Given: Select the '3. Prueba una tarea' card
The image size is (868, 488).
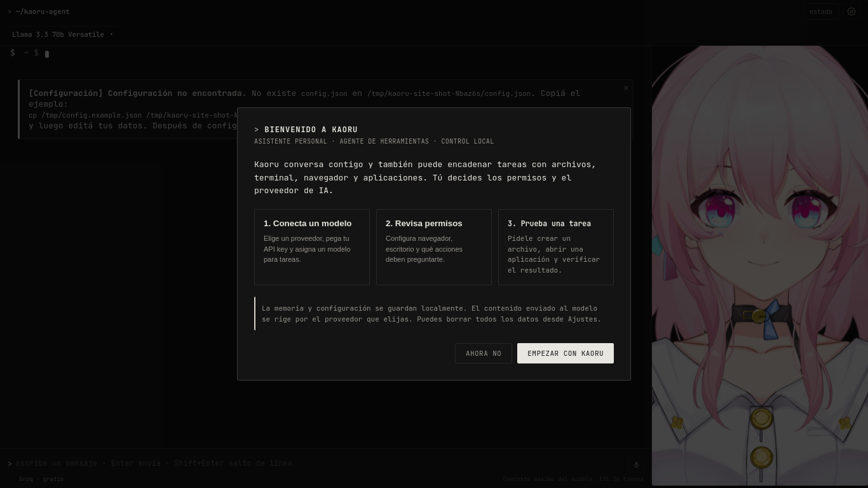Looking at the screenshot, I should 556,247.
